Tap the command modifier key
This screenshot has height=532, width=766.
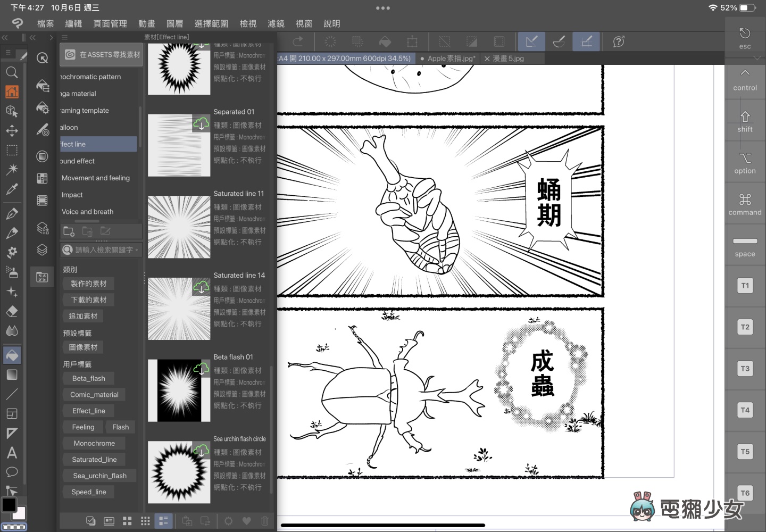pyautogui.click(x=745, y=204)
